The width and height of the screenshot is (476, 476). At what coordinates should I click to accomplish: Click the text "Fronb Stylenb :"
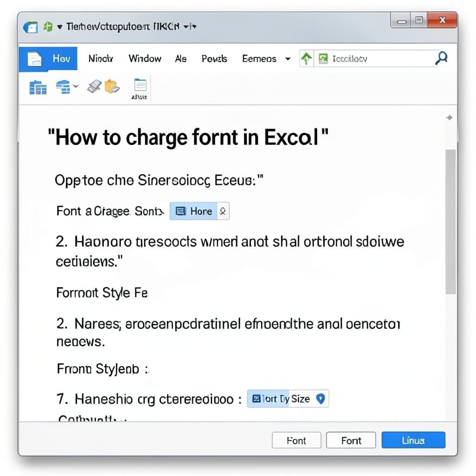click(103, 369)
